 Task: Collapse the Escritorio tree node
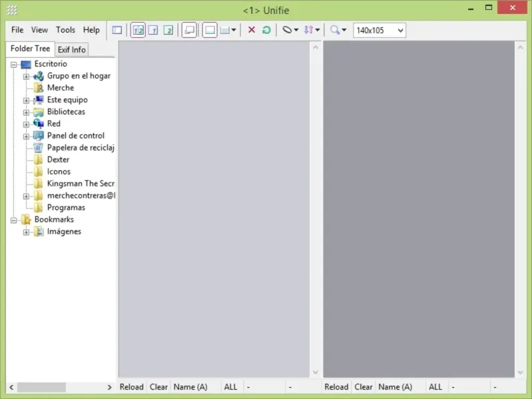[13, 65]
